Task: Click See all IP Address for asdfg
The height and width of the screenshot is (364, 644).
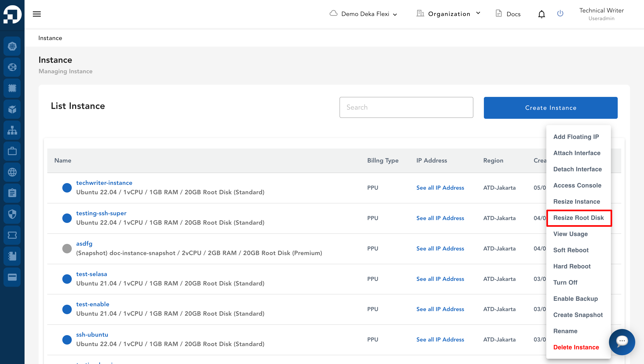Action: [440, 248]
